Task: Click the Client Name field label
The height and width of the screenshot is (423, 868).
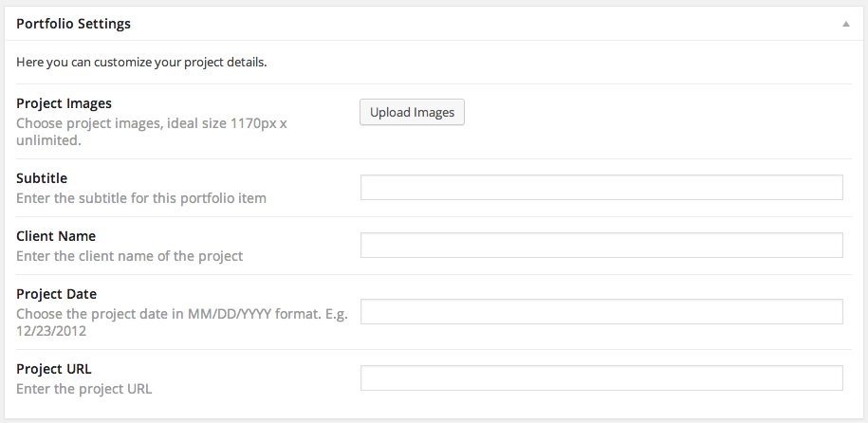Action: [56, 236]
